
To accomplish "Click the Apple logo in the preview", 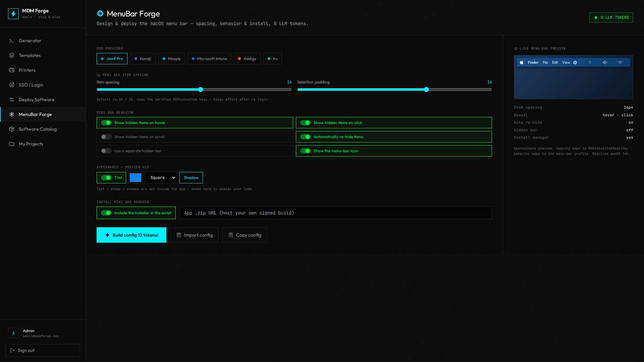I will point(522,62).
